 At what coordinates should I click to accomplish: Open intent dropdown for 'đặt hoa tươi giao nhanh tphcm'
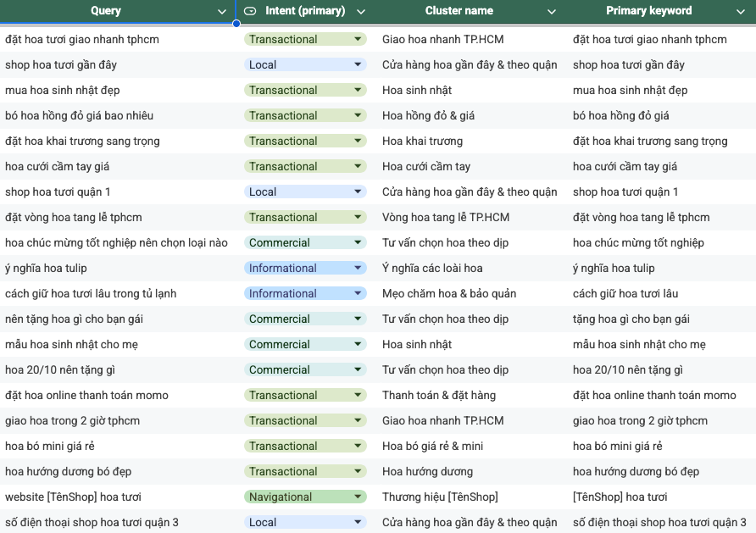point(358,39)
